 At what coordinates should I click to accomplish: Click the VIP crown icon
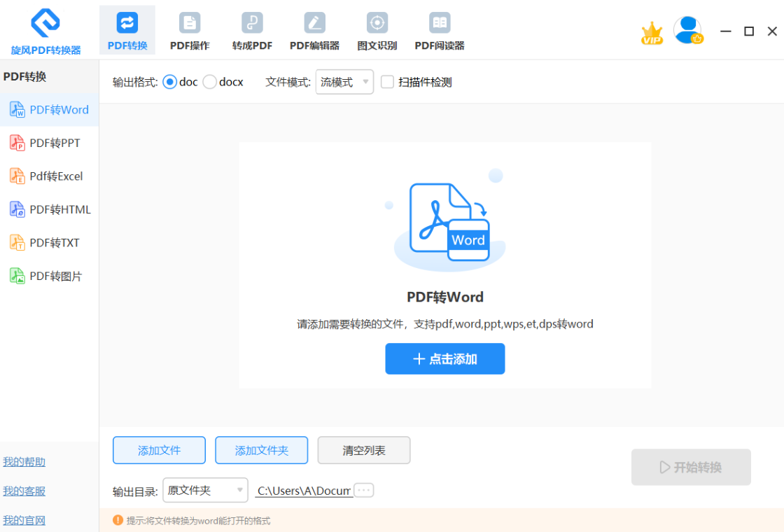tap(652, 33)
